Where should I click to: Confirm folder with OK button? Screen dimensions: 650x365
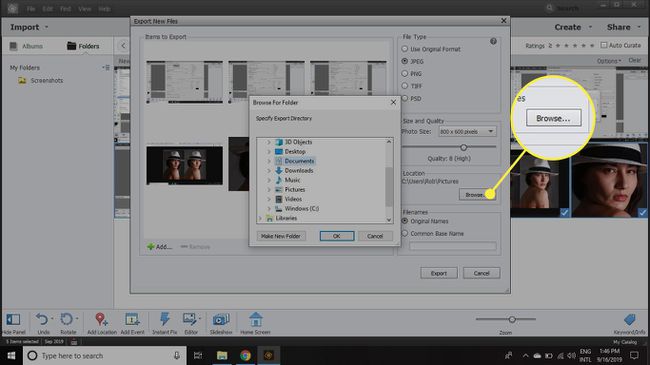pyautogui.click(x=337, y=236)
